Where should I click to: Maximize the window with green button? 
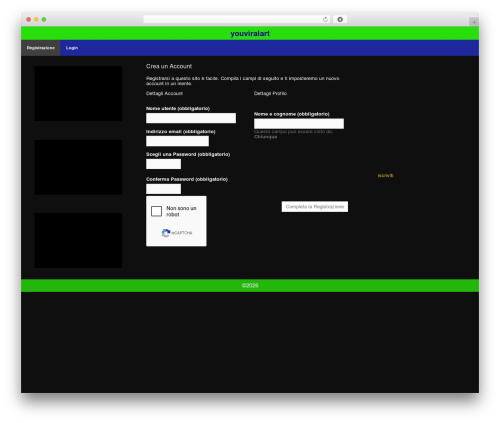[44, 19]
